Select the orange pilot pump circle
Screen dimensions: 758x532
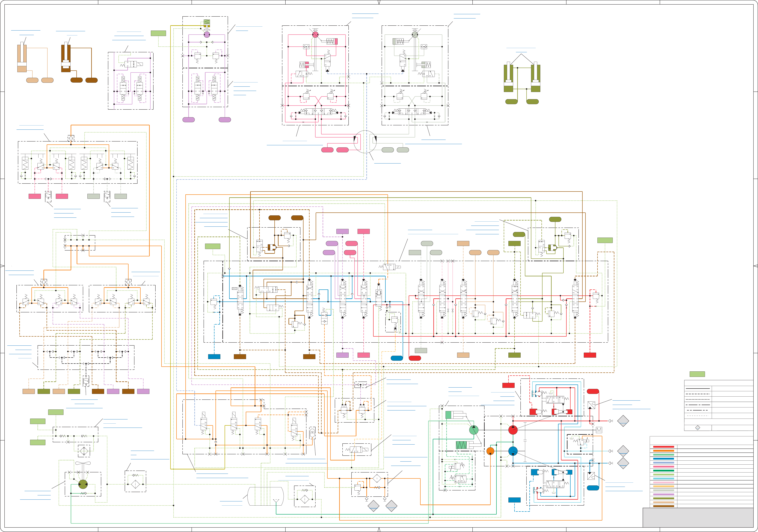click(x=490, y=451)
